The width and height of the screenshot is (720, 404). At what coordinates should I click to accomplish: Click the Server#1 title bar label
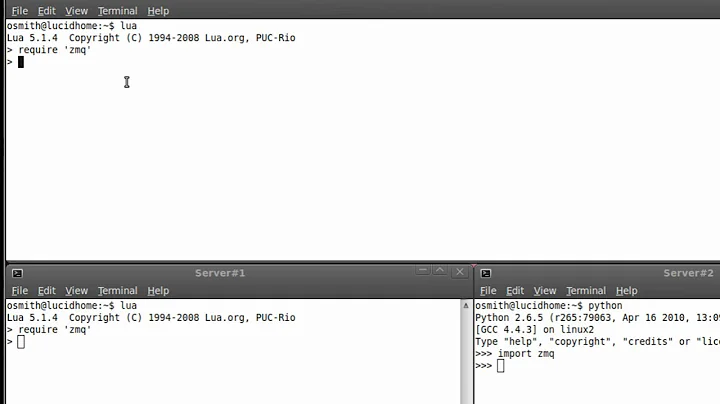coord(220,273)
